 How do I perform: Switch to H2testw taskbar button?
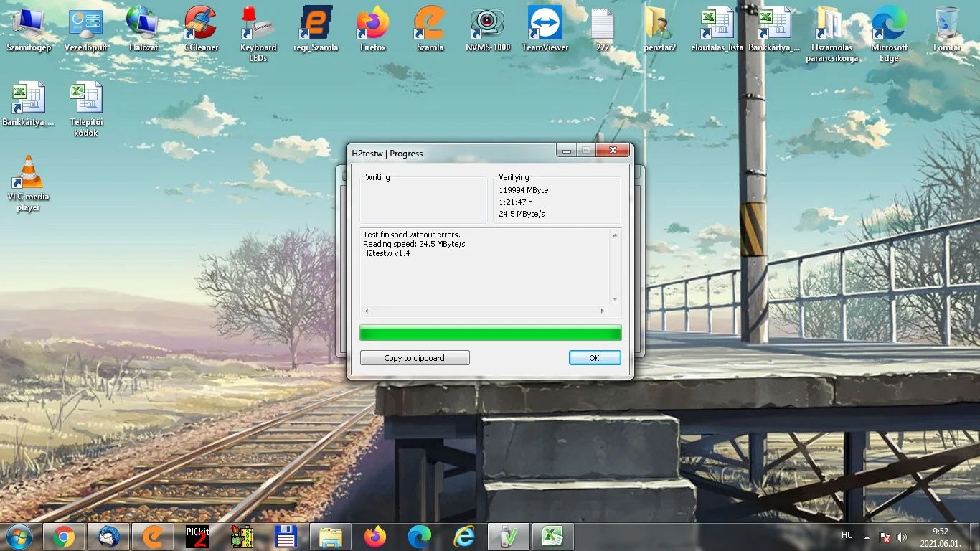[x=509, y=537]
